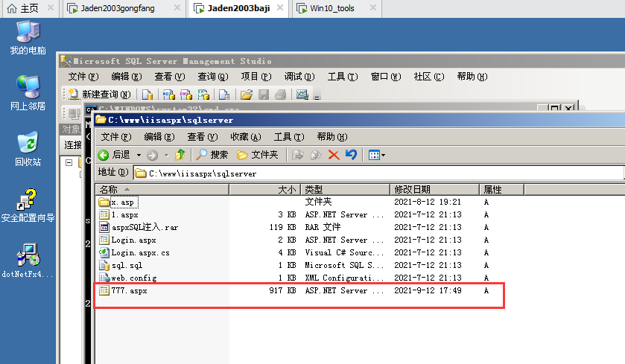Open Search with the magnifier button
The width and height of the screenshot is (625, 364).
pyautogui.click(x=212, y=155)
